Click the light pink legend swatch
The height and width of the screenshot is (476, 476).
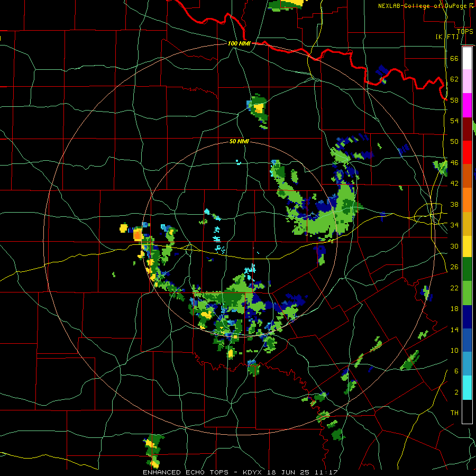coord(467,81)
